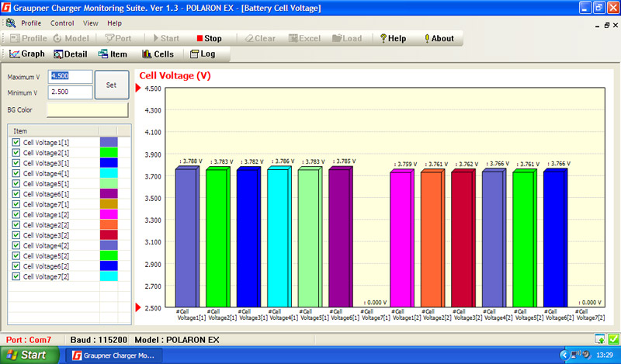This screenshot has width=621, height=364.
Task: Open the Windows Start menu
Action: point(29,355)
